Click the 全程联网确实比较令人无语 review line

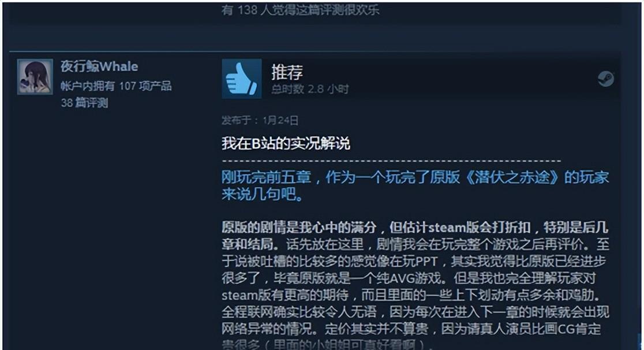point(415,312)
